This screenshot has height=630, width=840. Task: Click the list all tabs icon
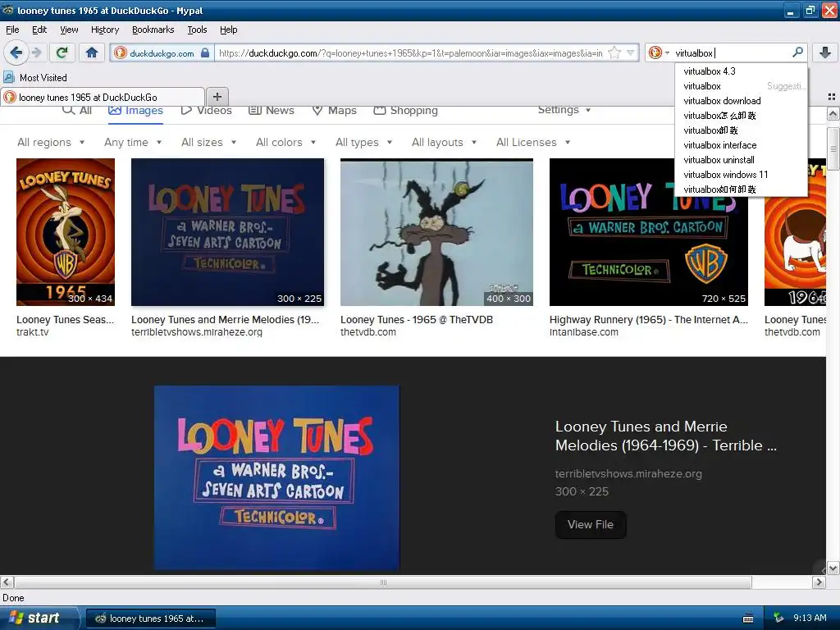point(832,97)
